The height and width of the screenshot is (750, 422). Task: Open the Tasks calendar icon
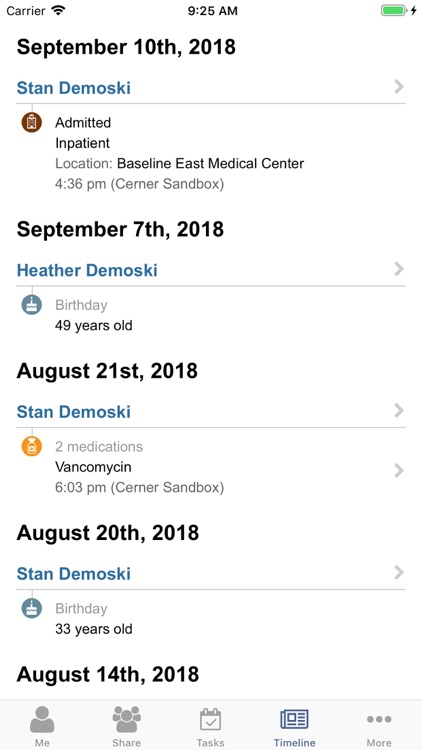pos(211,719)
